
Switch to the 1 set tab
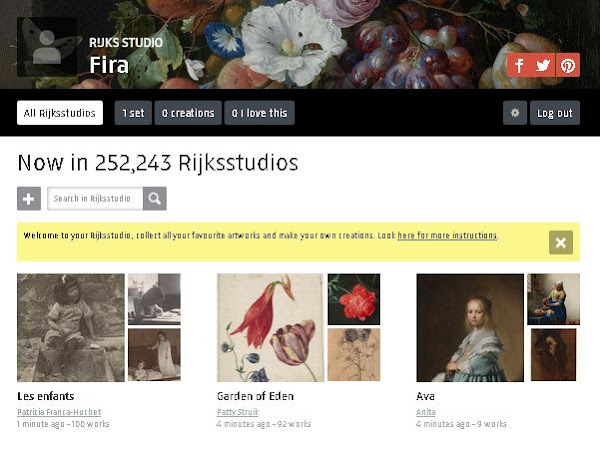(133, 113)
